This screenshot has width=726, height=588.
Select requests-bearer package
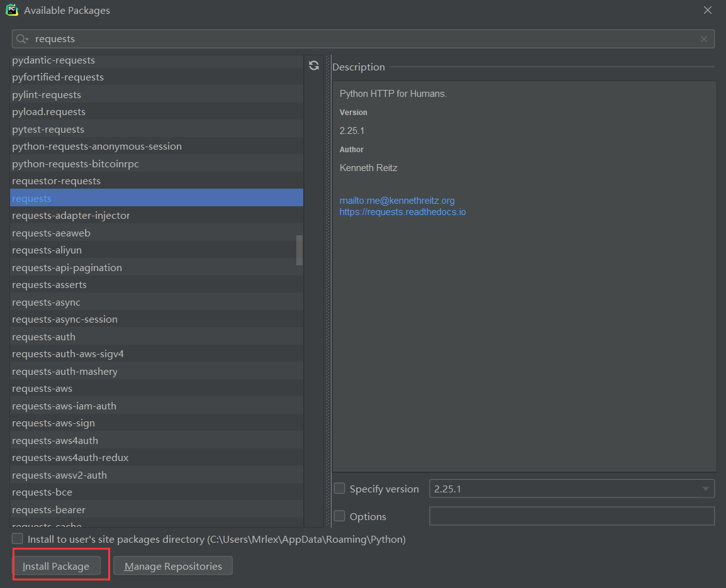coord(157,510)
